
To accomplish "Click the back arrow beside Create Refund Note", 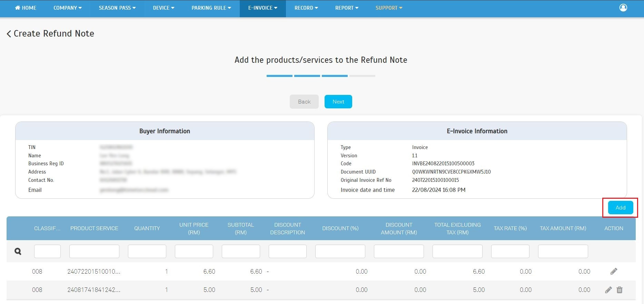I will pyautogui.click(x=9, y=34).
